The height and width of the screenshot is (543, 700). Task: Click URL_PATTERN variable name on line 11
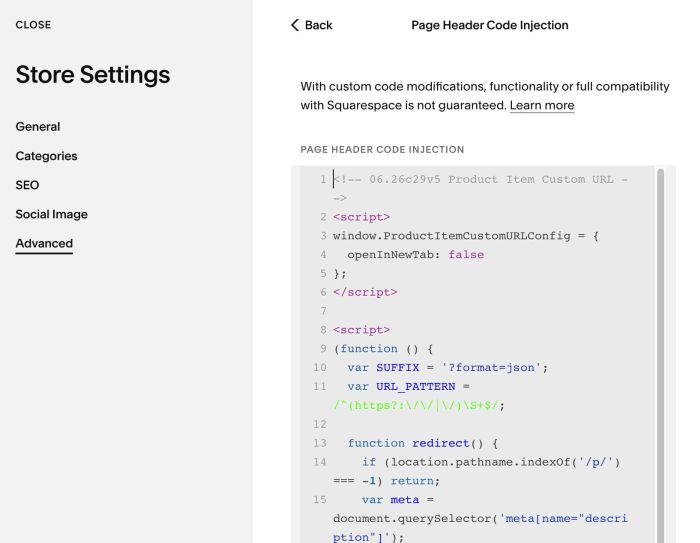[416, 387]
